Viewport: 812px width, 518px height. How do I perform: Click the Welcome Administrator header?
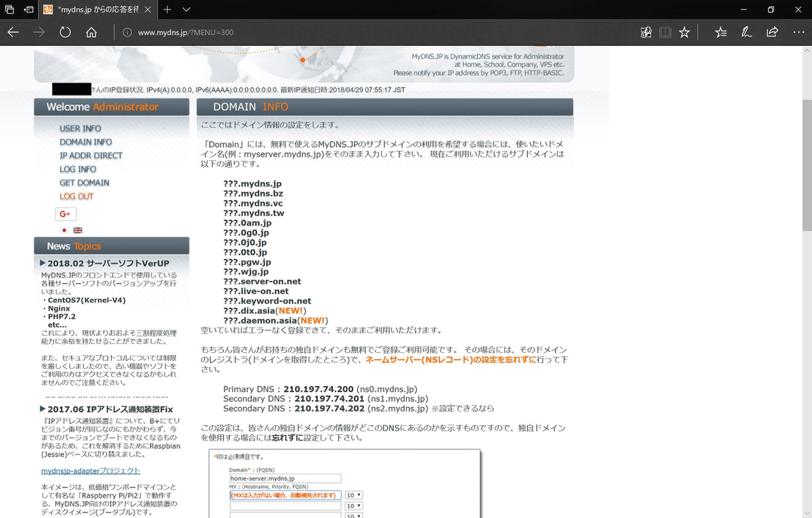[x=112, y=107]
